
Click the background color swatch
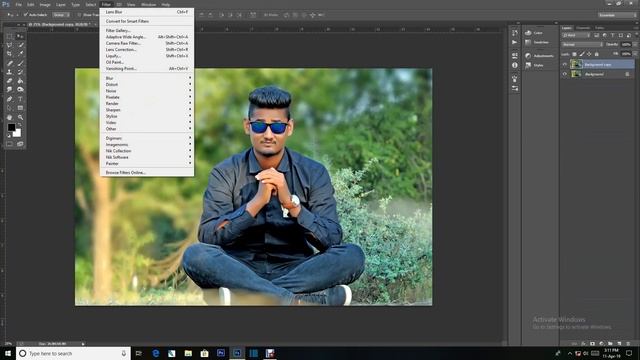(18, 134)
